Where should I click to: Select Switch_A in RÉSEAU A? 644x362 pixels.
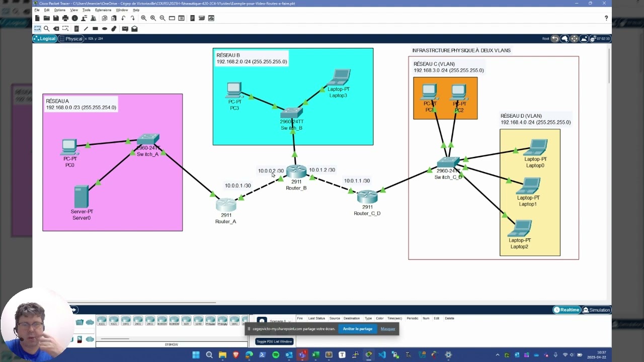coord(148,139)
